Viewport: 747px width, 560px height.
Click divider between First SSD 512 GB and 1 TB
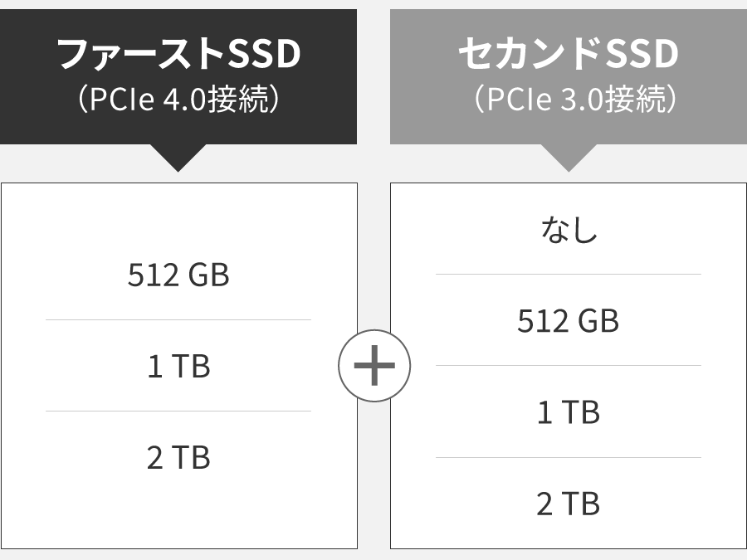click(178, 320)
